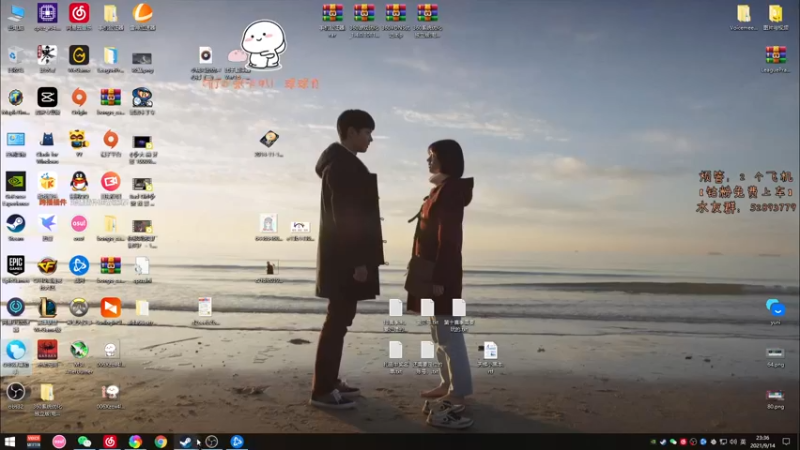The width and height of the screenshot is (800, 450).
Task: Open the NetEase Cloud Music desktop shortcut
Action: point(79,14)
